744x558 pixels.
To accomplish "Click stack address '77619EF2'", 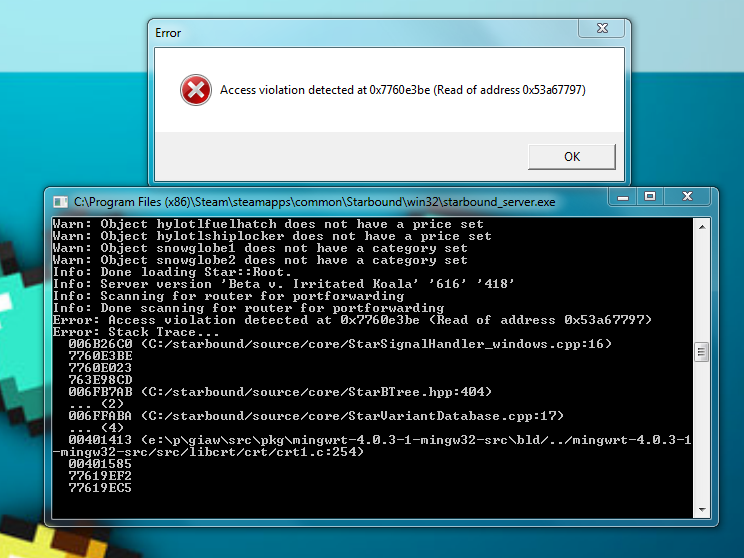I will 100,476.
